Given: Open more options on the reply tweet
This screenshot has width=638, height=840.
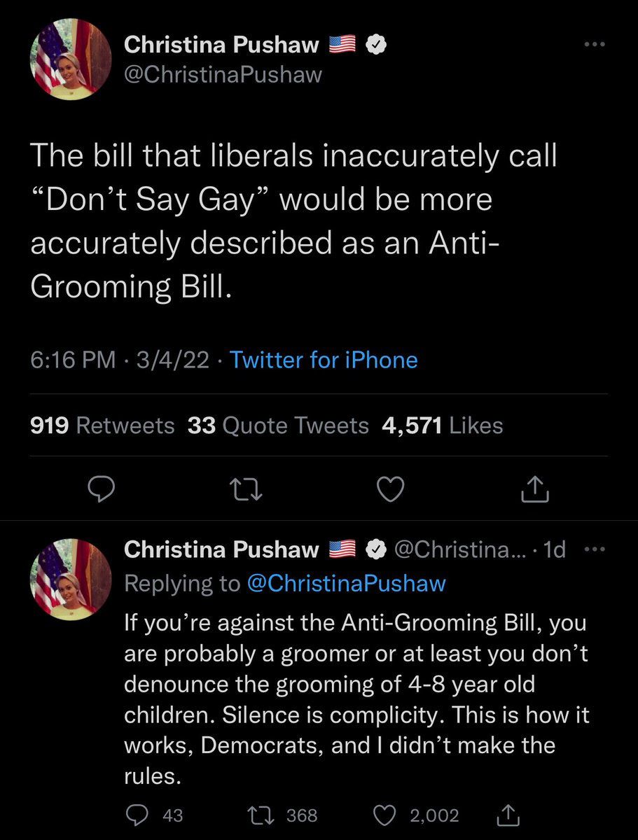Looking at the screenshot, I should pos(594,549).
